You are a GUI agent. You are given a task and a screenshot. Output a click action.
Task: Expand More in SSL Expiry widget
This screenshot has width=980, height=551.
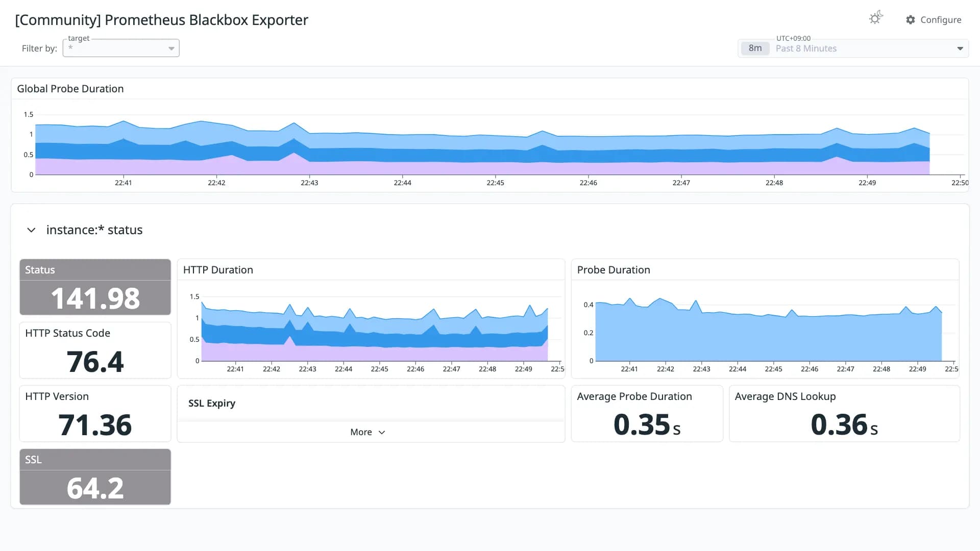point(367,432)
